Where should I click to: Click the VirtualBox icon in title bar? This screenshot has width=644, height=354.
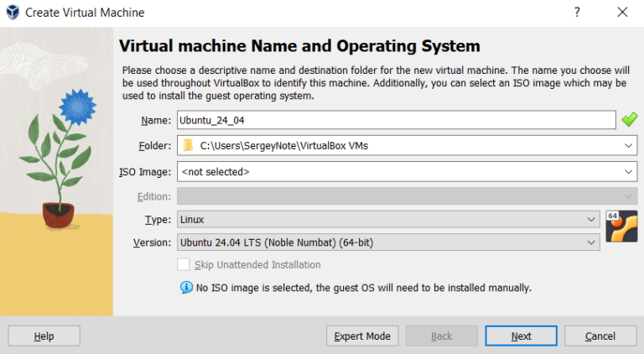pos(12,13)
